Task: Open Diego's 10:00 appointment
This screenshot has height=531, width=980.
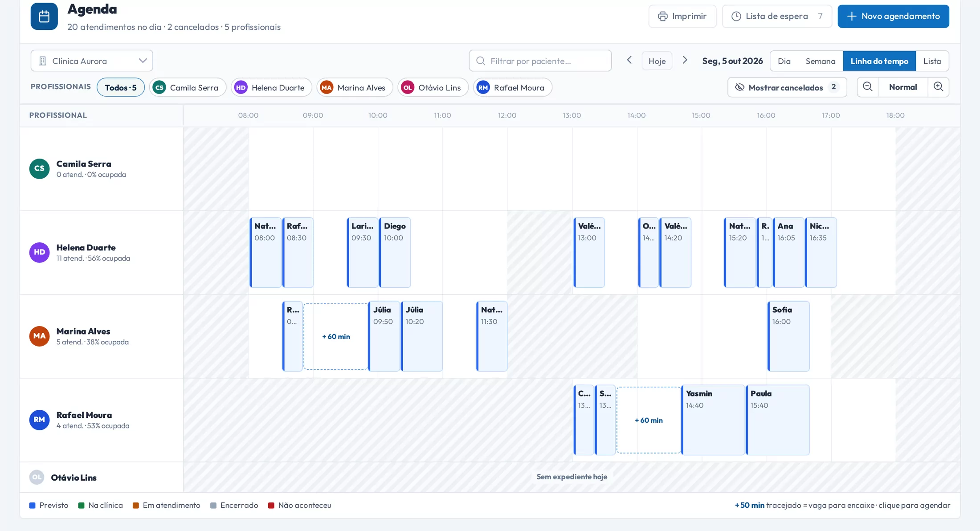Action: click(x=395, y=253)
